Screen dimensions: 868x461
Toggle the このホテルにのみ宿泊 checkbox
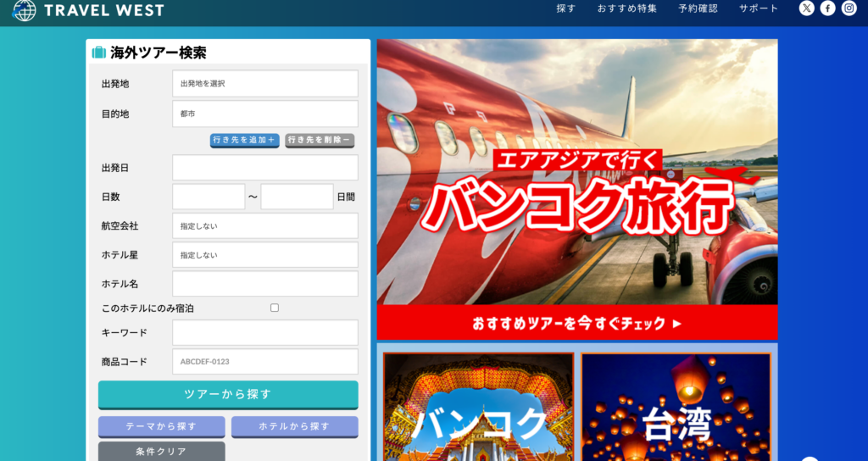(274, 308)
